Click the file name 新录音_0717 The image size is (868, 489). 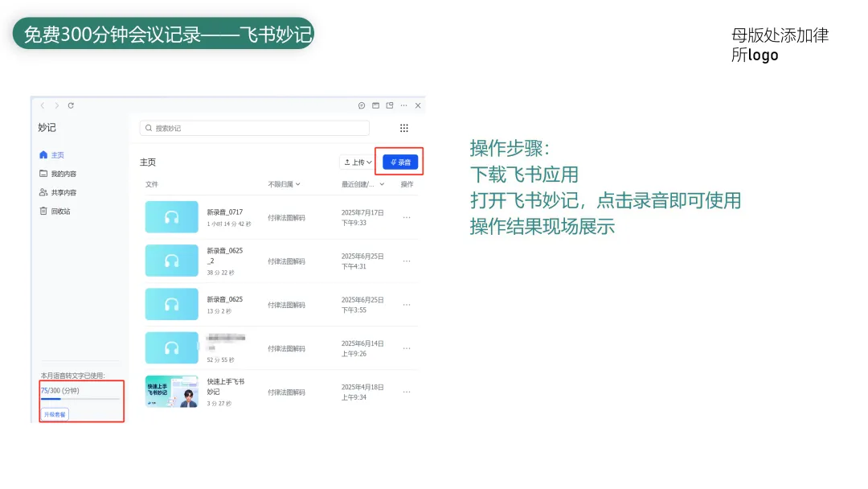coord(225,212)
